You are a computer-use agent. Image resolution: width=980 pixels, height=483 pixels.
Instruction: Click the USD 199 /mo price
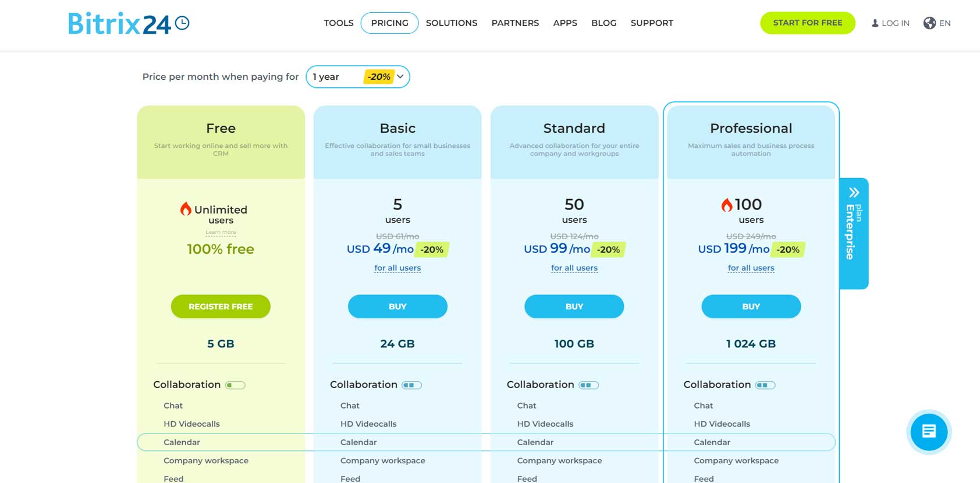point(733,249)
